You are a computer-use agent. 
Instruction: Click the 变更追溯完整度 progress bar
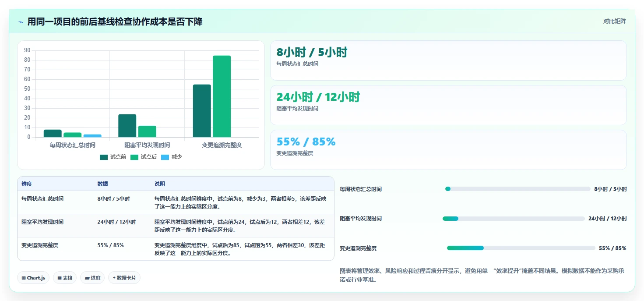[x=521, y=248]
